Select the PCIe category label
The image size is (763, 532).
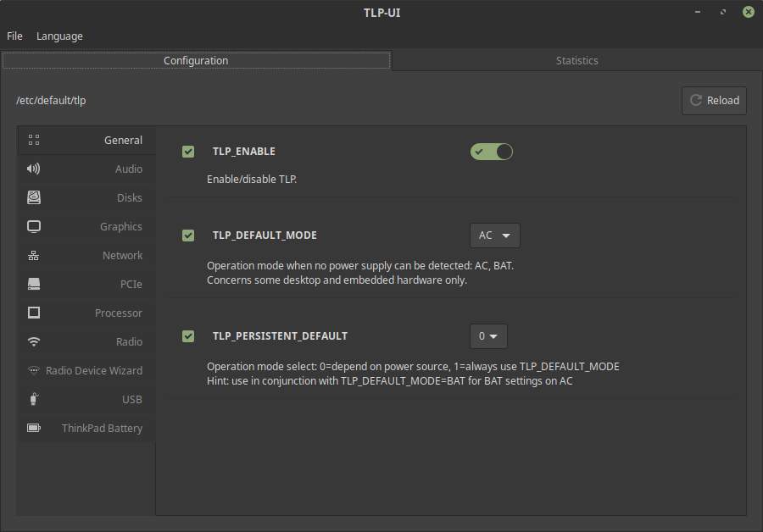point(131,284)
